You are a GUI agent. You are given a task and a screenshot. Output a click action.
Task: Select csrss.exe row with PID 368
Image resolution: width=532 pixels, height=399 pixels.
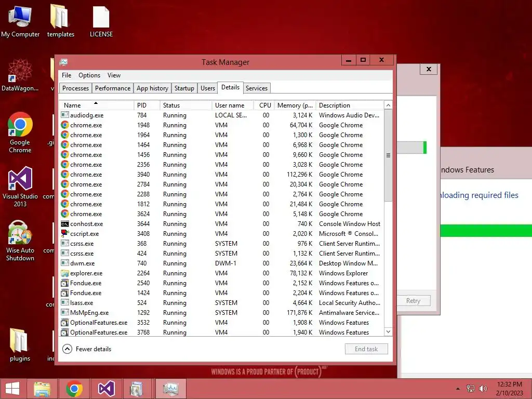[222, 243]
